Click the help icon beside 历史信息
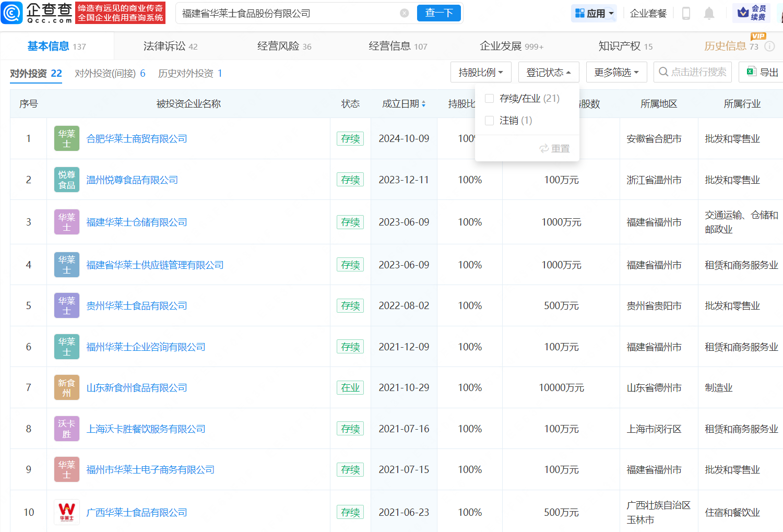 coord(769,46)
